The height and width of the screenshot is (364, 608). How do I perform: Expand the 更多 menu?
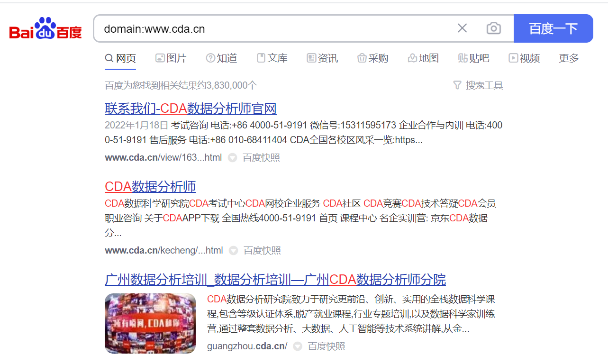click(569, 58)
